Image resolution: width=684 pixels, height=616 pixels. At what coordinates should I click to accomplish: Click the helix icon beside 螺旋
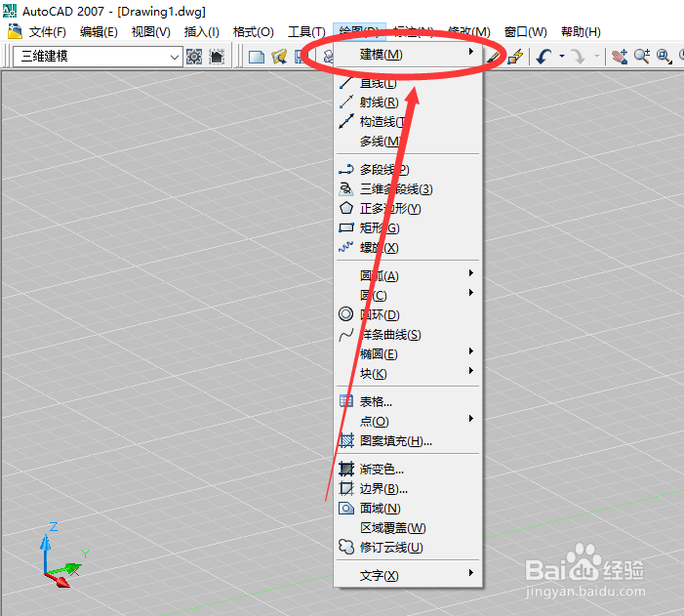[346, 248]
